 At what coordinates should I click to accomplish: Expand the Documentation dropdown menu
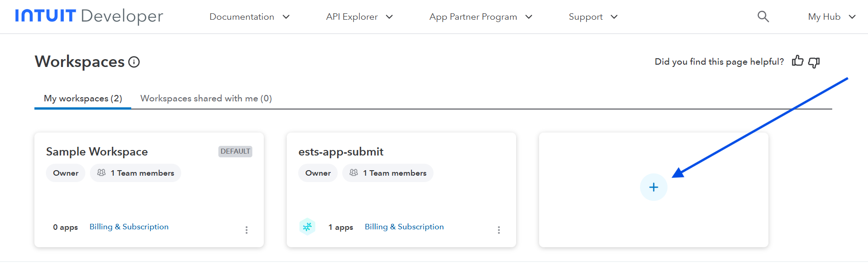coord(249,17)
